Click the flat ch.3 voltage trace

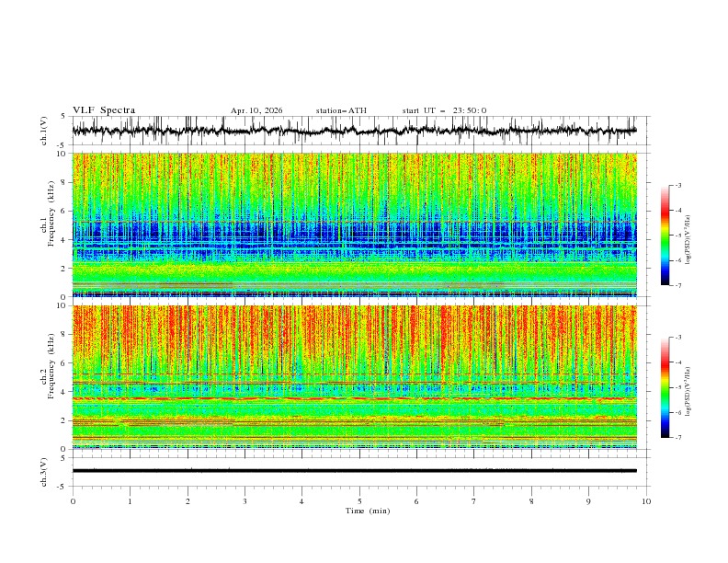[x=354, y=471]
